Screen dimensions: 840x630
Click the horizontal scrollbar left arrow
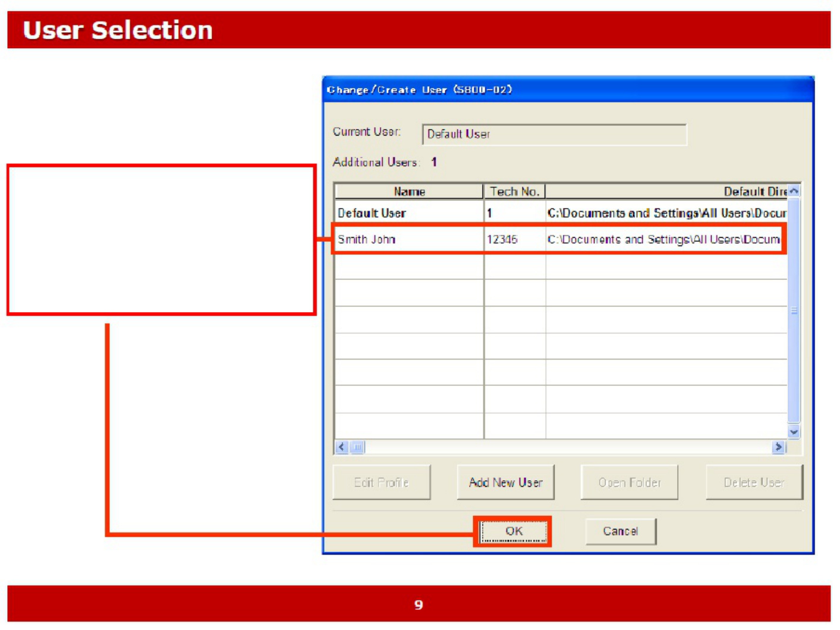point(342,447)
